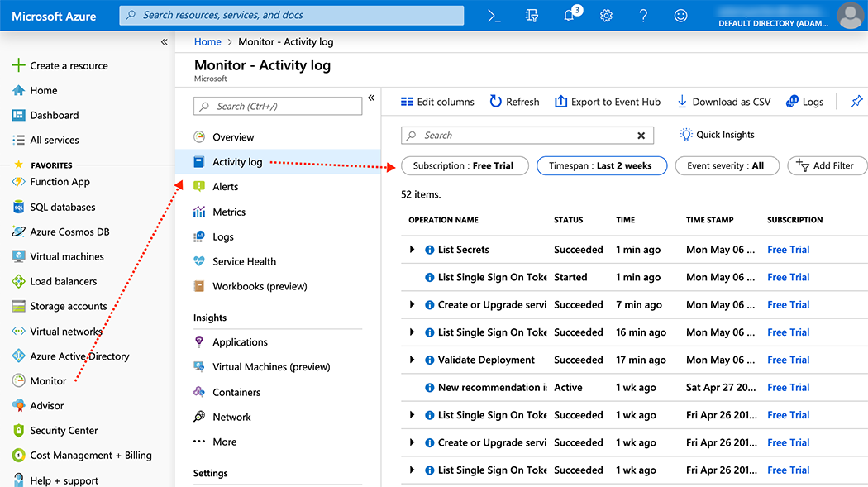Viewport: 868px width, 487px height.
Task: Open Storage accounts favorite
Action: tap(60, 306)
